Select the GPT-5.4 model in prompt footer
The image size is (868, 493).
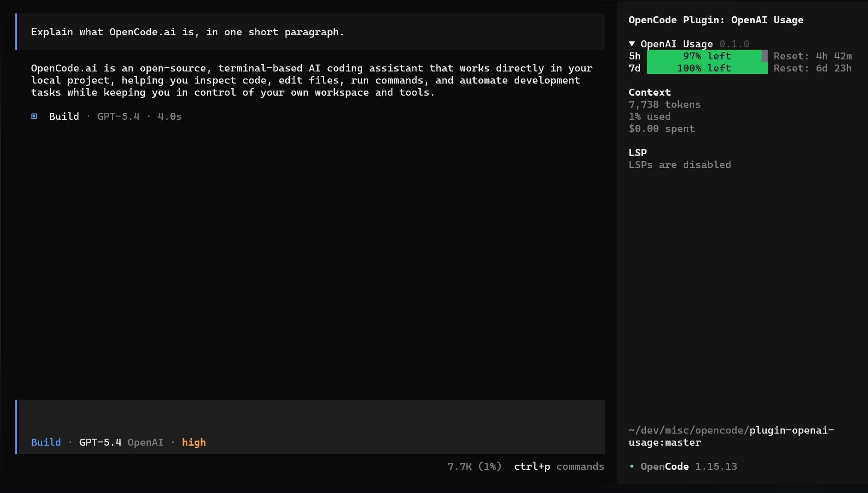point(100,442)
